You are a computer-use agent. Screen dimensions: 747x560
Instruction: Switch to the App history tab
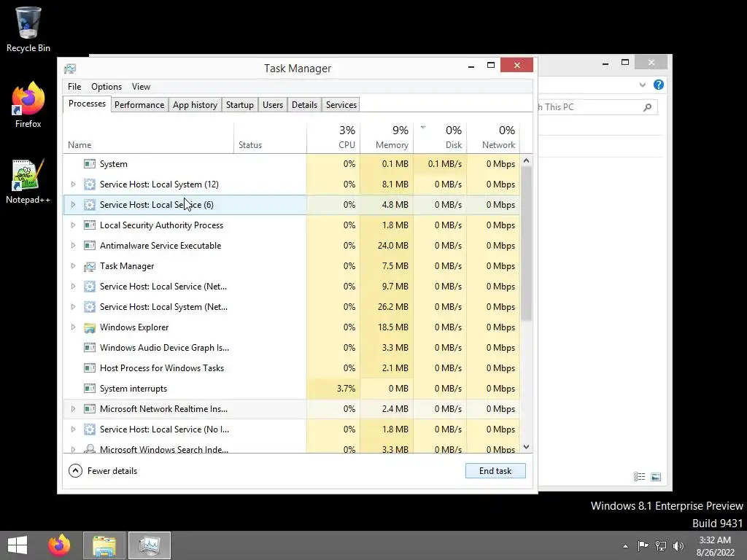195,105
